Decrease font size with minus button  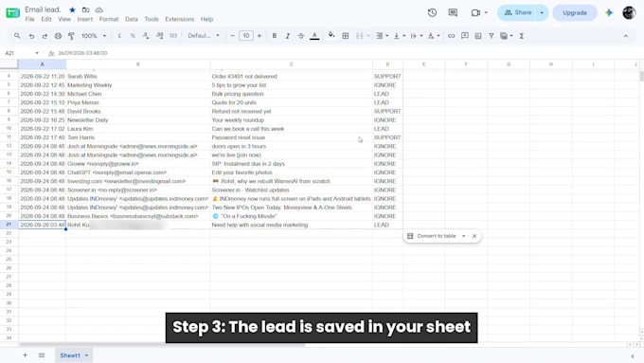(232, 36)
